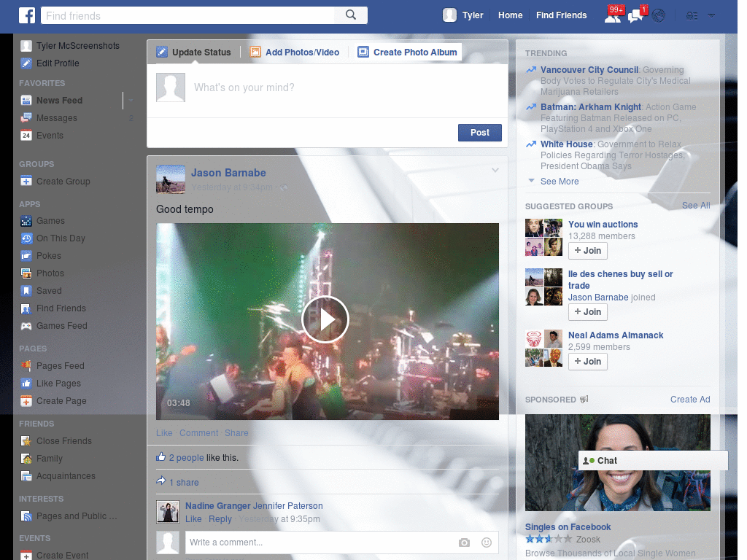Click the Close Friends star icon
This screenshot has width=747, height=560.
point(26,441)
